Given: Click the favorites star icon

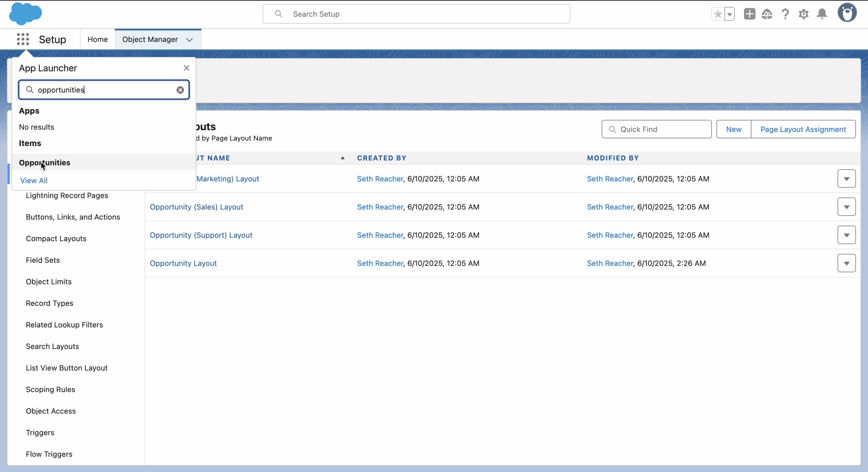Looking at the screenshot, I should [x=718, y=14].
